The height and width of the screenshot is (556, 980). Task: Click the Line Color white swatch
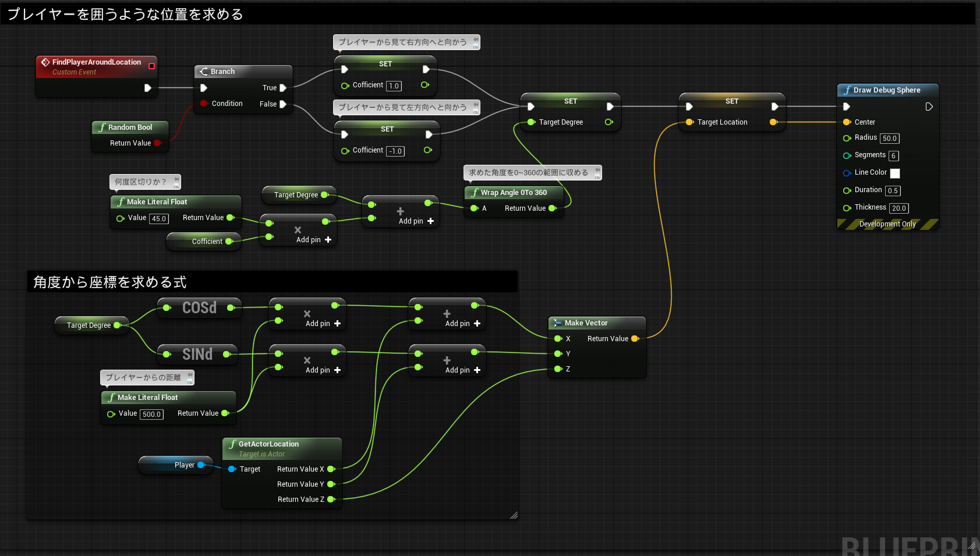pyautogui.click(x=895, y=173)
